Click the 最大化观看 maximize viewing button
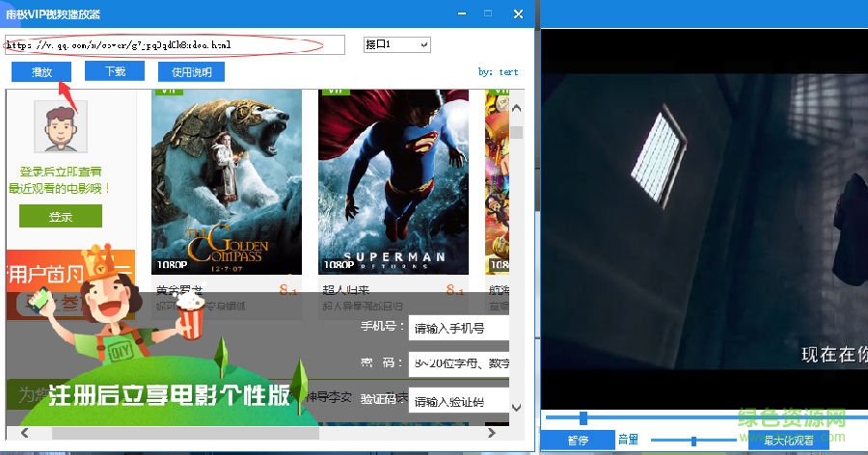 [x=789, y=441]
